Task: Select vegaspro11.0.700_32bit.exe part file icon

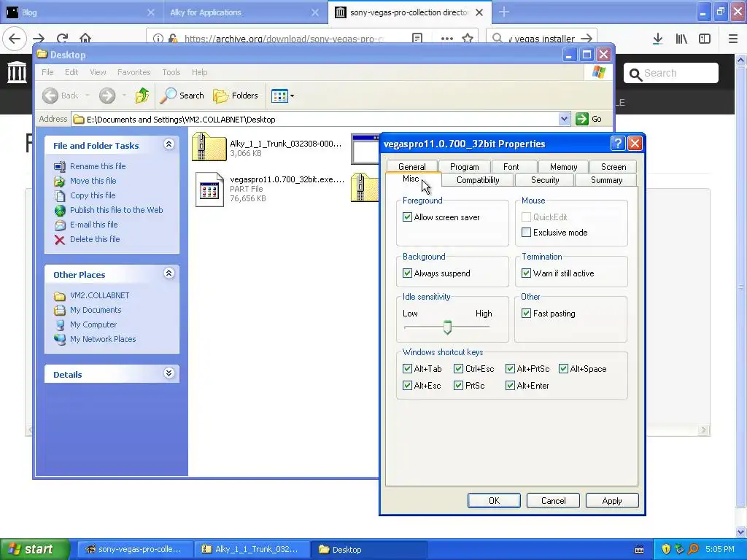Action: pyautogui.click(x=209, y=189)
